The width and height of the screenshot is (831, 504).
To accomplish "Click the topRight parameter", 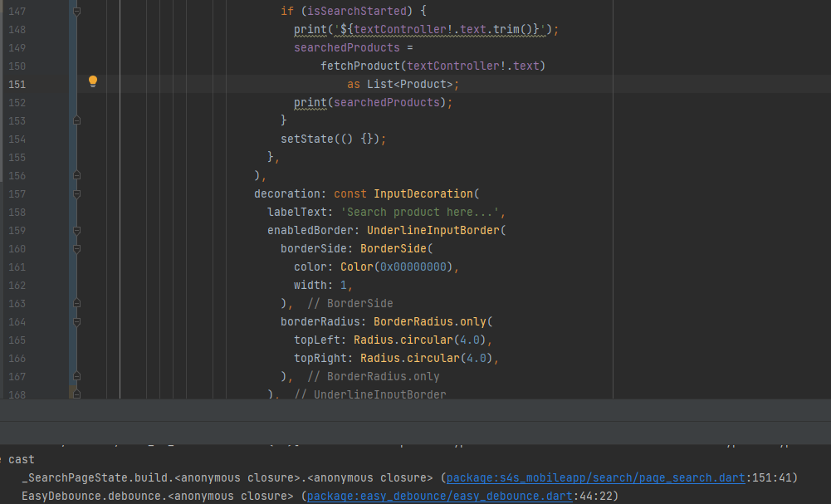I will tap(323, 358).
